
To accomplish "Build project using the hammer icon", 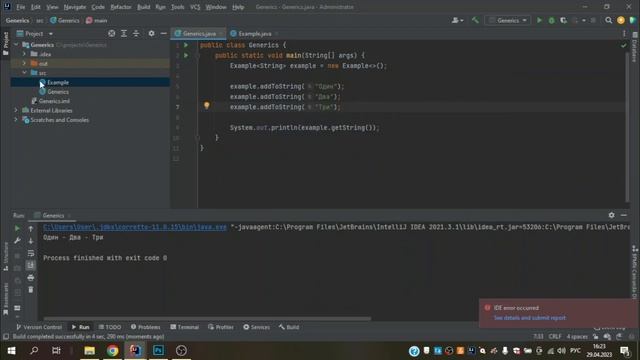I will pyautogui.click(x=475, y=20).
